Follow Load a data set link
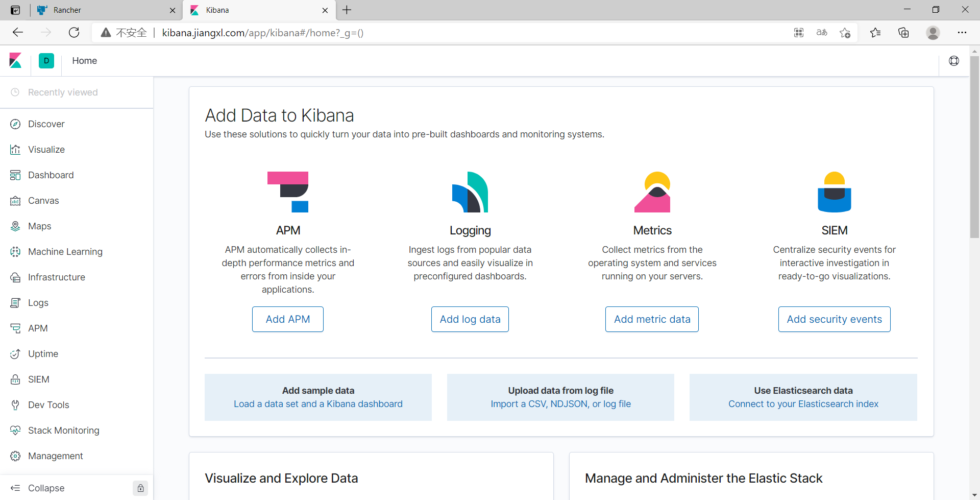The width and height of the screenshot is (980, 500). tap(318, 404)
